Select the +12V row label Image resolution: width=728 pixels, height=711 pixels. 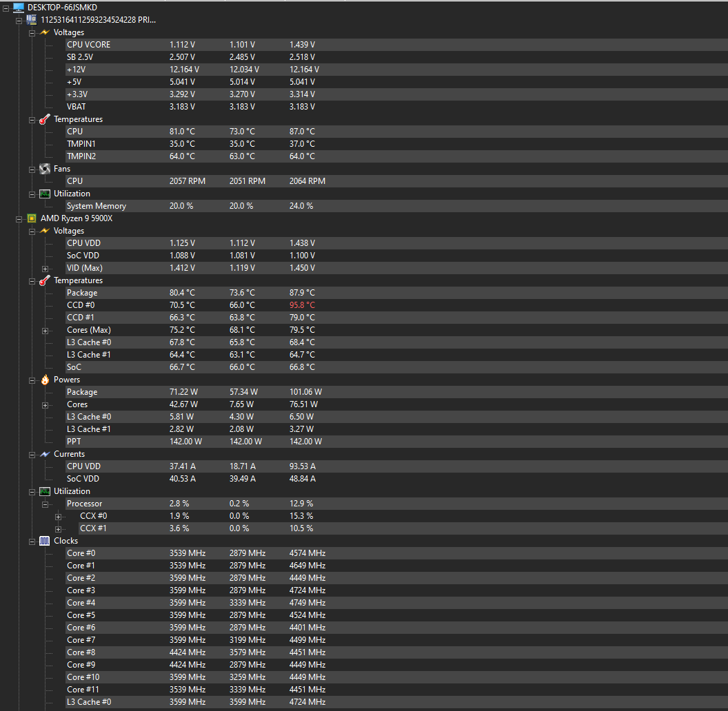click(x=76, y=70)
